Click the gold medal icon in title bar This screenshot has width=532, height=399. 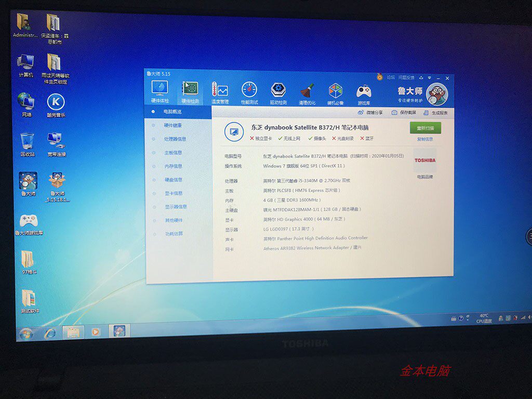point(380,77)
